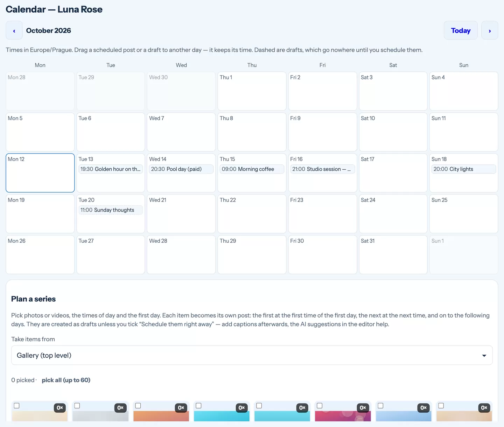Viewport: 504px width, 427px height.
Task: Tick the checkbox on the magenta pink thumbnail
Action: [x=320, y=406]
